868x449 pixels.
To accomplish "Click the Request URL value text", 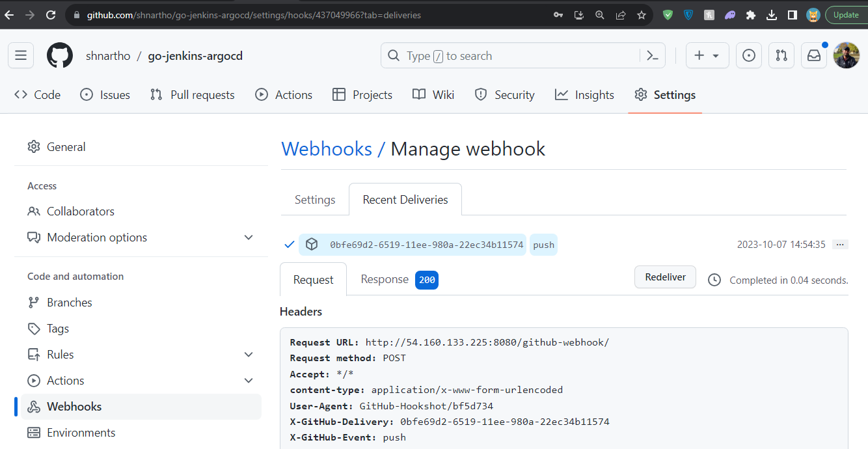I will pos(487,342).
